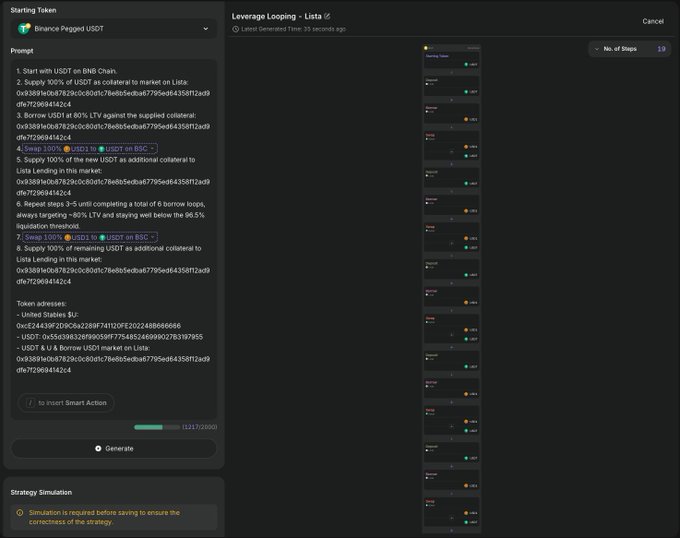This screenshot has height=538, width=680.
Task: Click the slash to insert Smart Action button
Action: tap(66, 403)
